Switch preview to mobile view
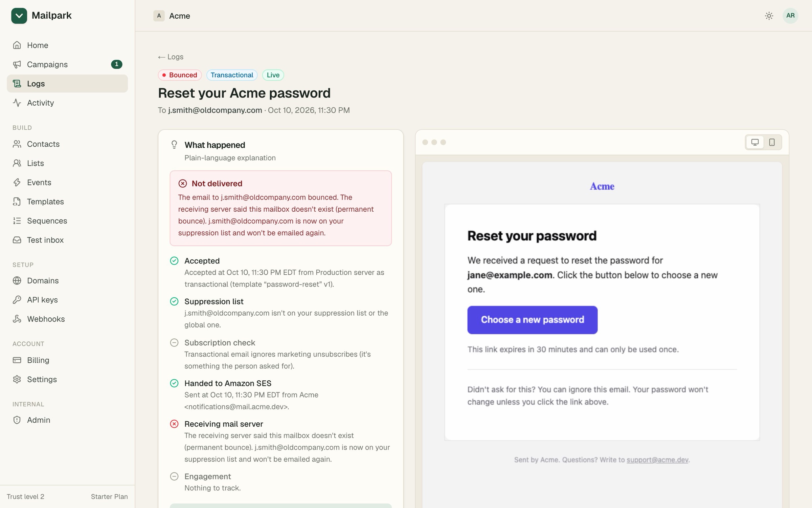This screenshot has width=812, height=508. point(772,142)
